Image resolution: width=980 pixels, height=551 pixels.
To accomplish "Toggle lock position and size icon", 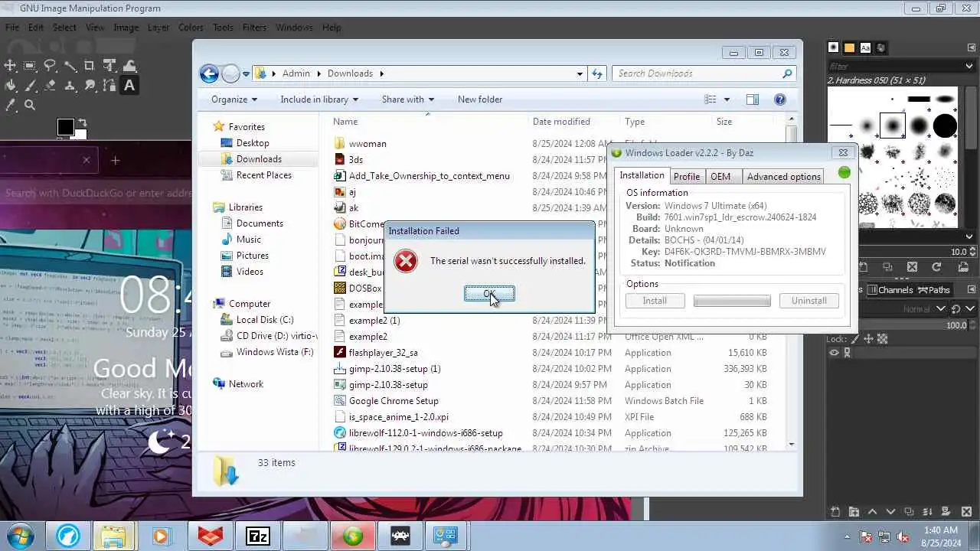I will [868, 339].
